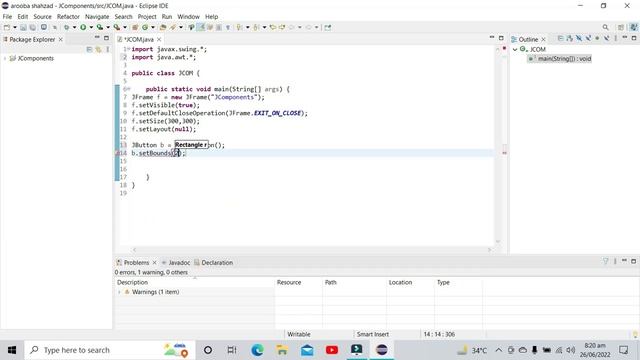Screen dimensions: 640x360
Task: Toggle Hide Non-Public Members in Outline
Action: click(597, 38)
